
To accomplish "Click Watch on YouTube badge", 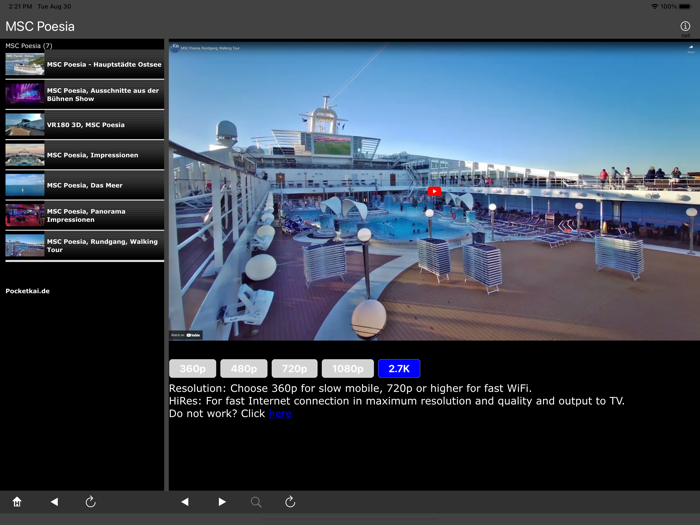I will pyautogui.click(x=186, y=335).
